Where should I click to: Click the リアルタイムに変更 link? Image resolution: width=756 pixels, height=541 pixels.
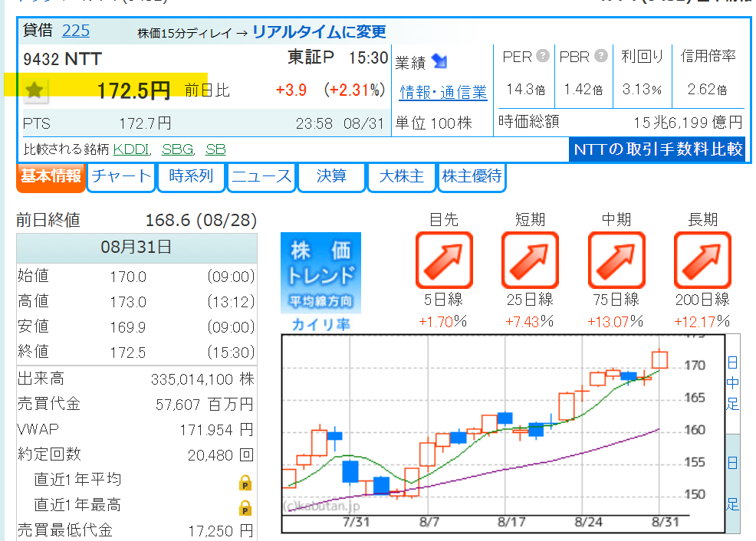(319, 31)
